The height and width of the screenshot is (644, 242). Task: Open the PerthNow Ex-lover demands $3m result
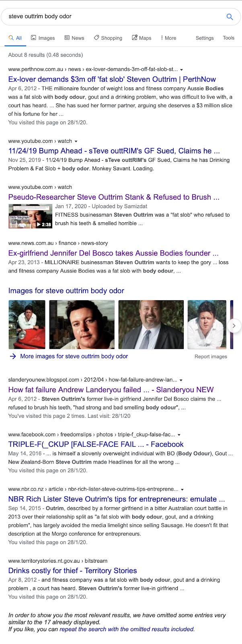click(x=112, y=79)
